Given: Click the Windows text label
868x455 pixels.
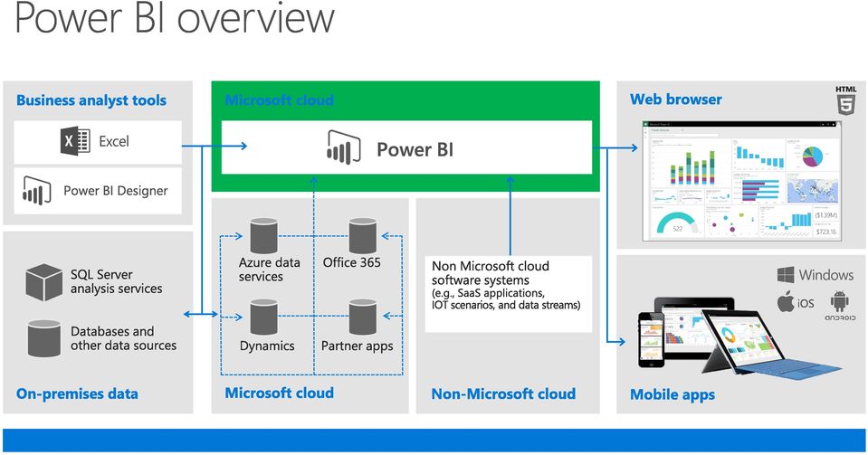Looking at the screenshot, I should 826,275.
